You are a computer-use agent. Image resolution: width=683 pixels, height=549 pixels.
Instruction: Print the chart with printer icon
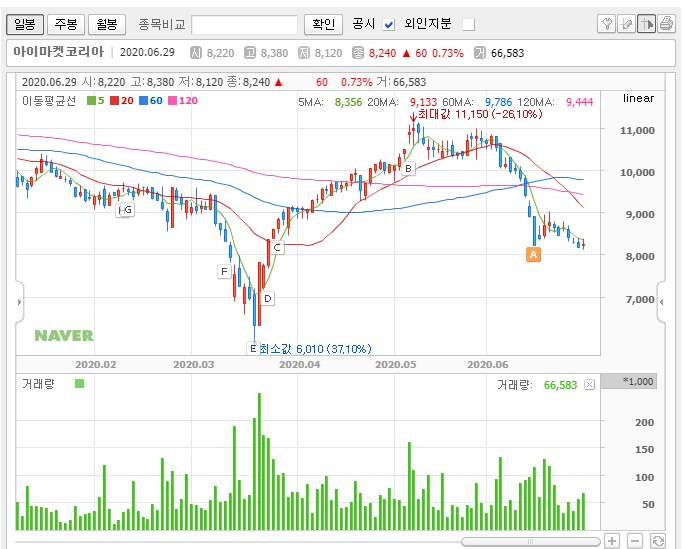pyautogui.click(x=666, y=24)
